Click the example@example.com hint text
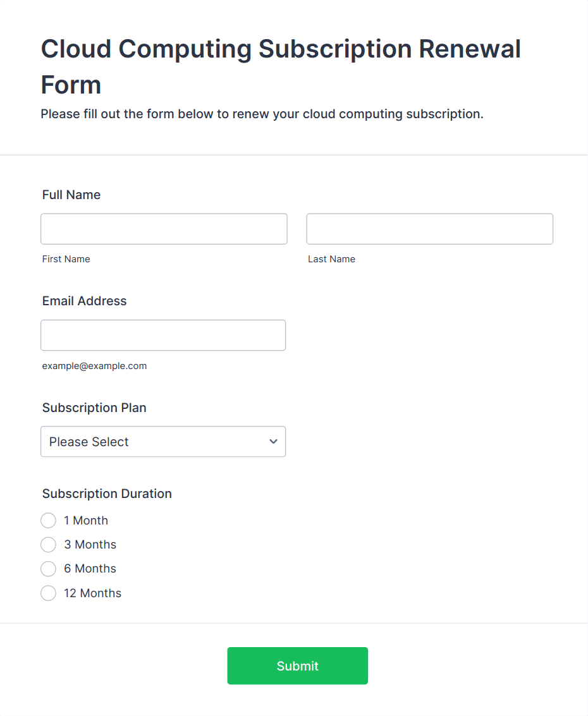The width and height of the screenshot is (588, 716). tap(94, 366)
